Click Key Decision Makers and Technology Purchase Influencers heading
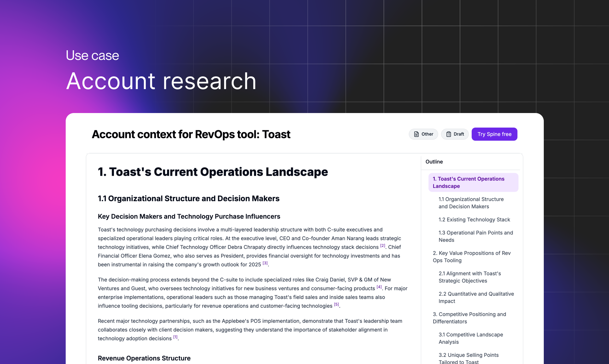Screen dimensions: 609x364 (x=189, y=216)
